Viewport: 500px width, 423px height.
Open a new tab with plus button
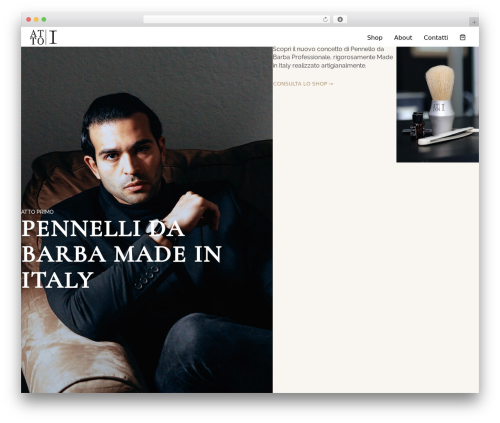[474, 22]
